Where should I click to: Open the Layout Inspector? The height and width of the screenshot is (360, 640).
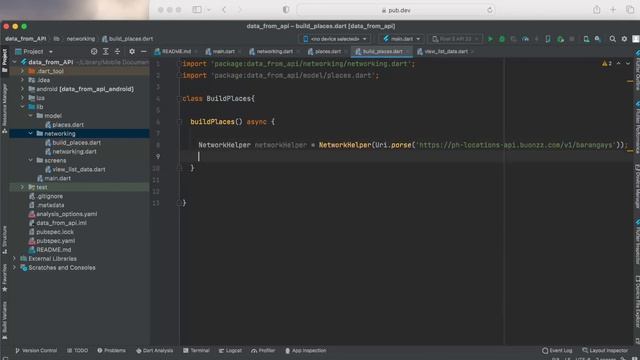pos(605,350)
